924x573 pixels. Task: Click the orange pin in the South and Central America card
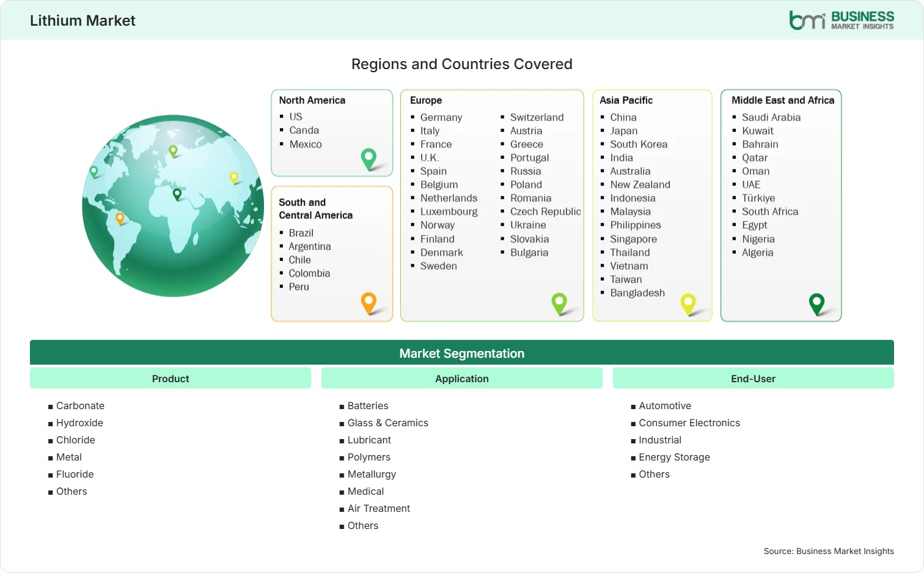[369, 303]
